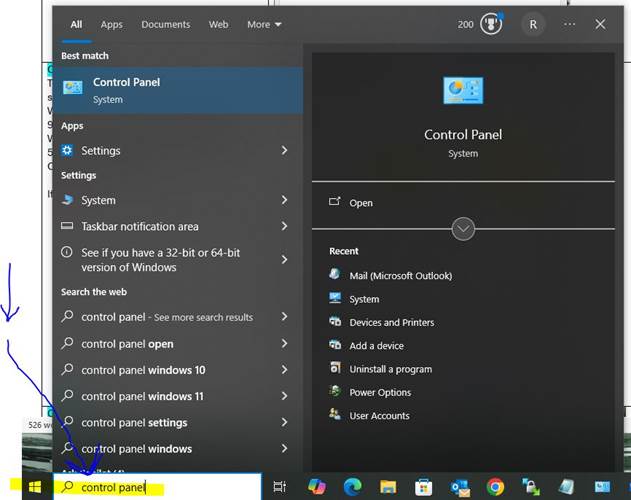
Task: Open Uninstall a program recent item
Action: [390, 369]
